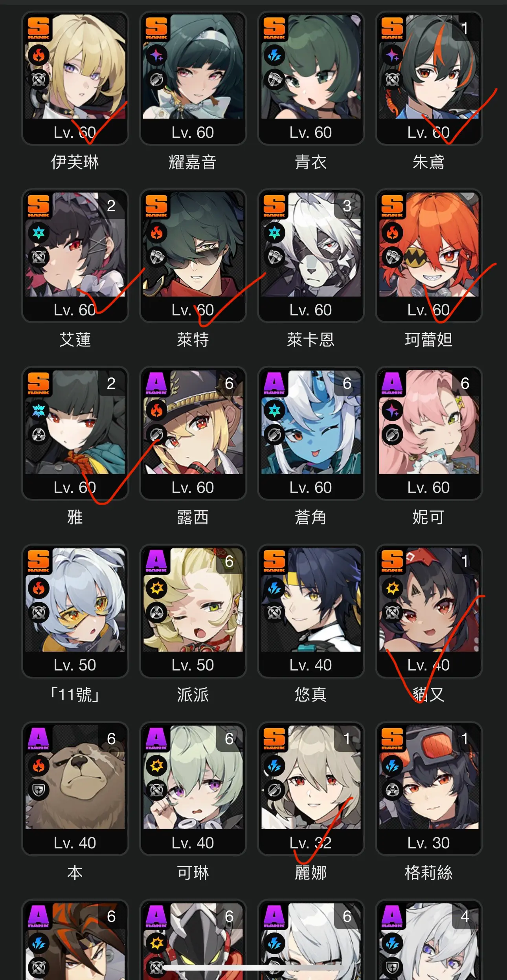Click the frost element icon on 雅

click(x=39, y=410)
